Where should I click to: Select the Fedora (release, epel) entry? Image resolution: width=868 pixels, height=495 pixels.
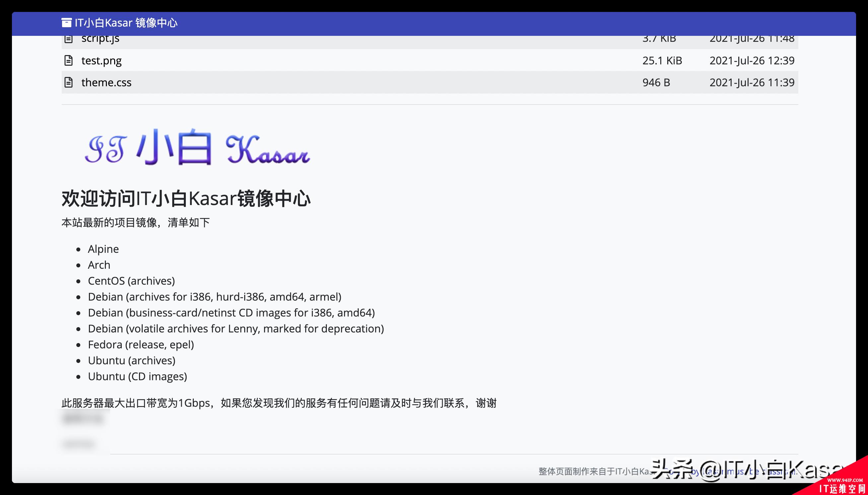(x=141, y=345)
